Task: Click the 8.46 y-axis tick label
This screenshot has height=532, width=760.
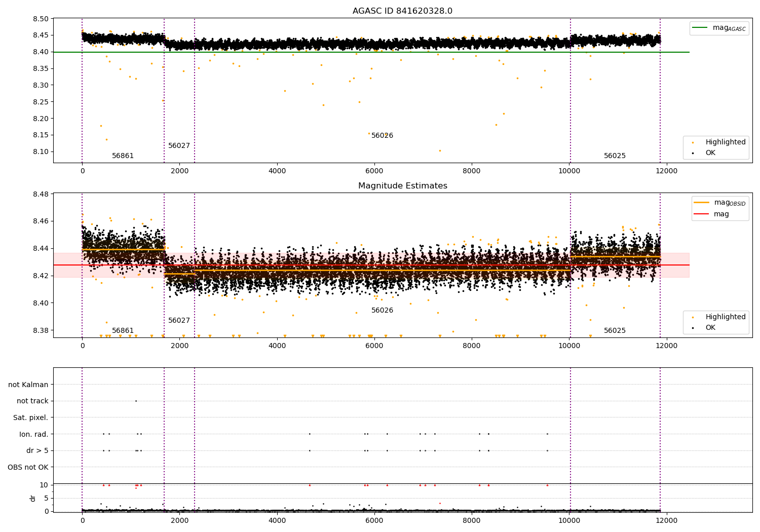Action: point(41,221)
